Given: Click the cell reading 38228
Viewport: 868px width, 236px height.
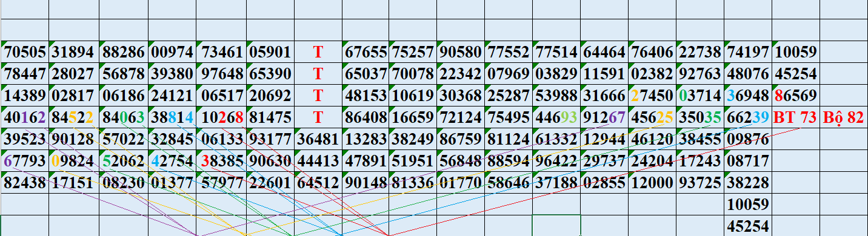Looking at the screenshot, I should pyautogui.click(x=748, y=182).
